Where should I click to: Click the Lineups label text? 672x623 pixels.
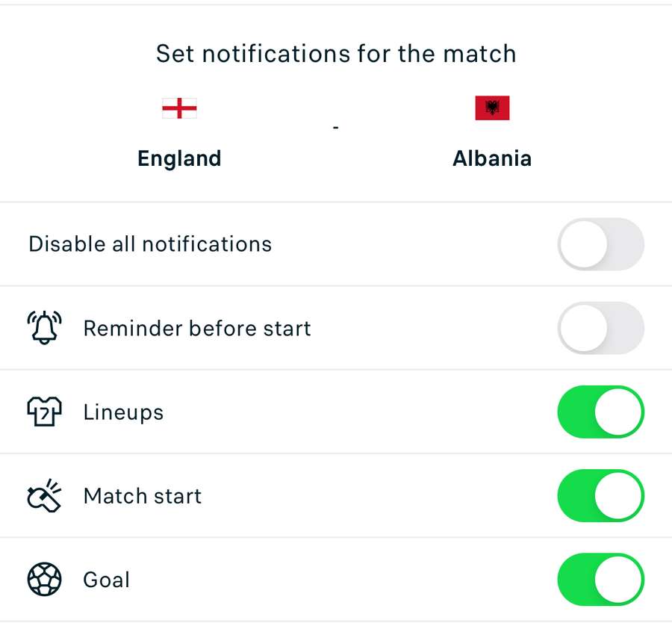pyautogui.click(x=123, y=412)
